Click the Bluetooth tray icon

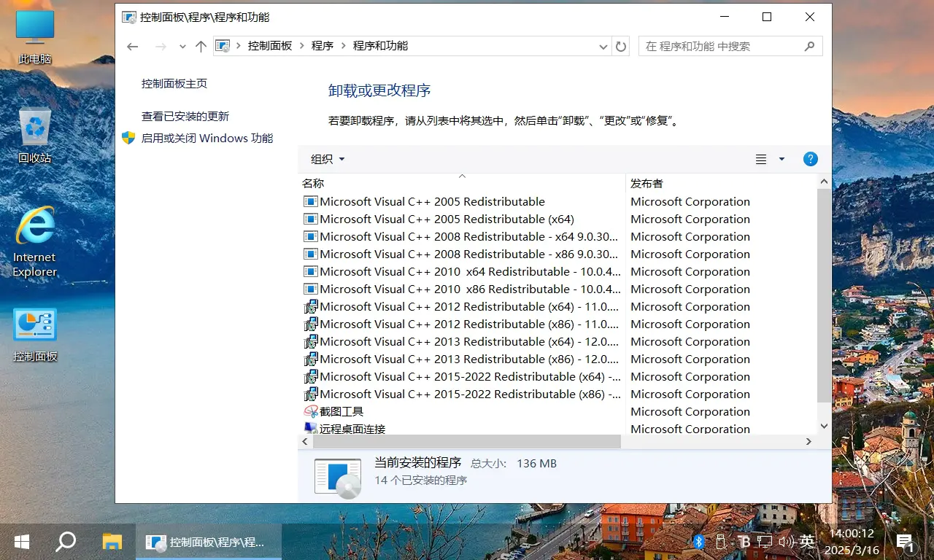pos(698,542)
